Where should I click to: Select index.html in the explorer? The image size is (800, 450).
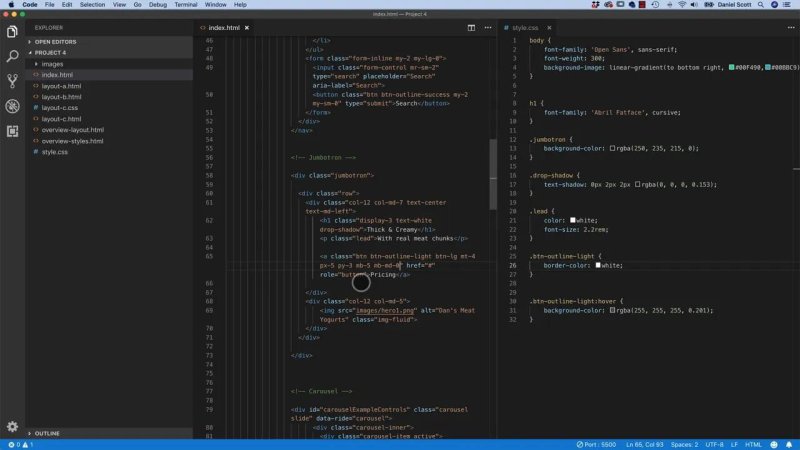pos(109,75)
